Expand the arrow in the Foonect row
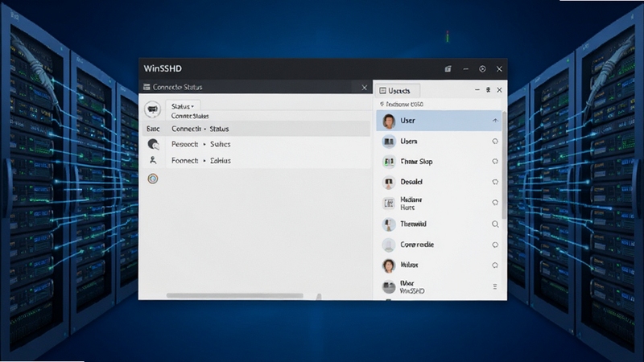 tap(204, 161)
